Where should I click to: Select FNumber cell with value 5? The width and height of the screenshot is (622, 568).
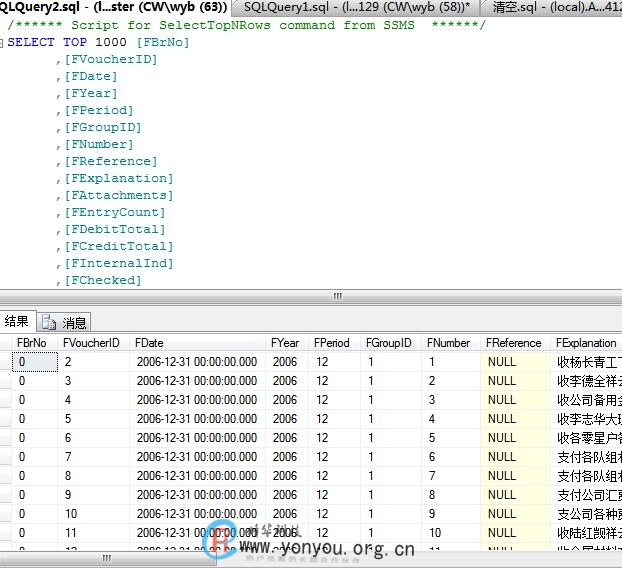(x=451, y=438)
